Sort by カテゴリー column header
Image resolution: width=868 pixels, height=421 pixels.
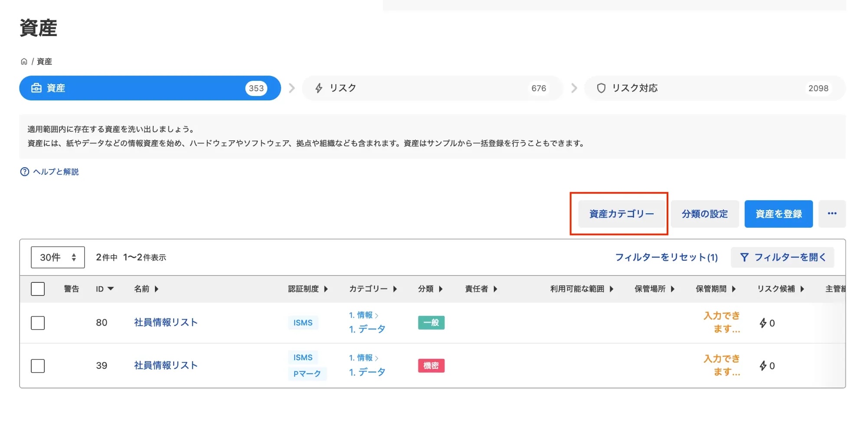[373, 289]
